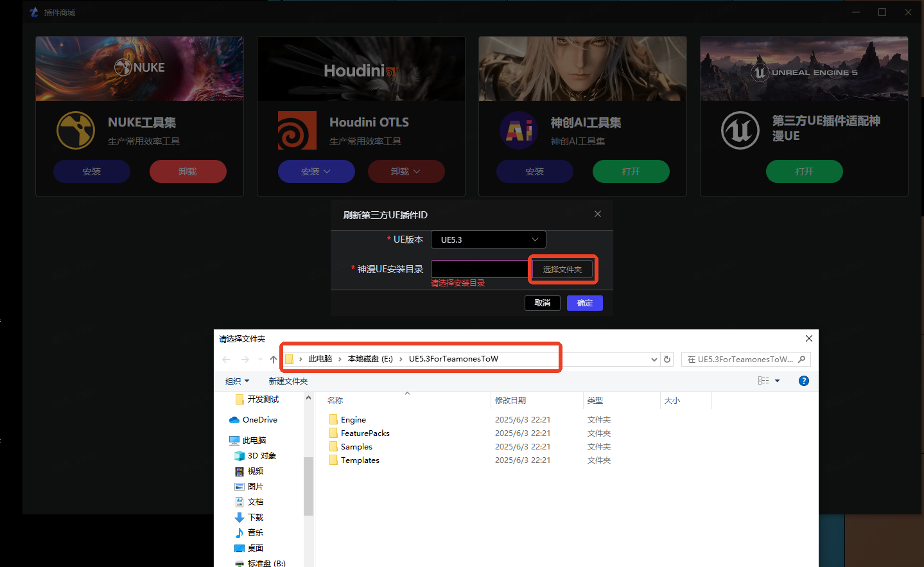
Task: Close the 刷新第三方UE插件ID dialog
Action: point(598,214)
